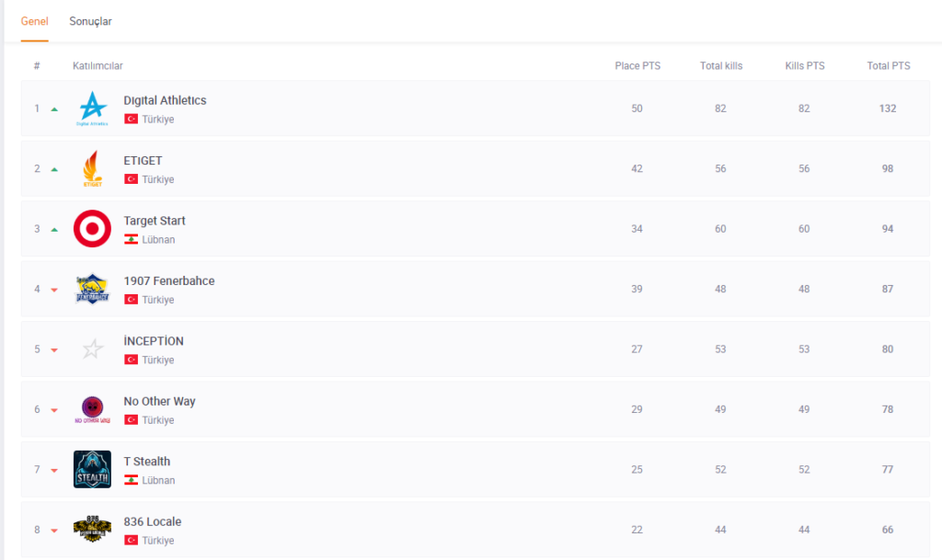Click the ETIGET flame logo

92,168
